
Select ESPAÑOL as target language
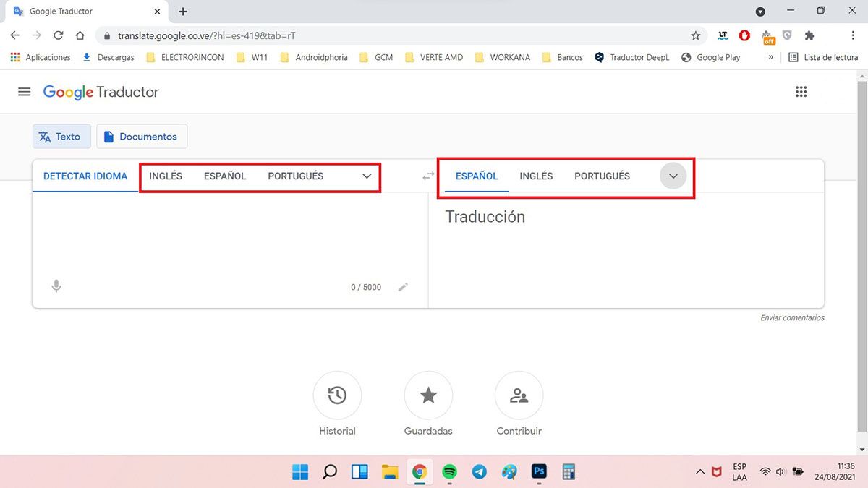(477, 176)
